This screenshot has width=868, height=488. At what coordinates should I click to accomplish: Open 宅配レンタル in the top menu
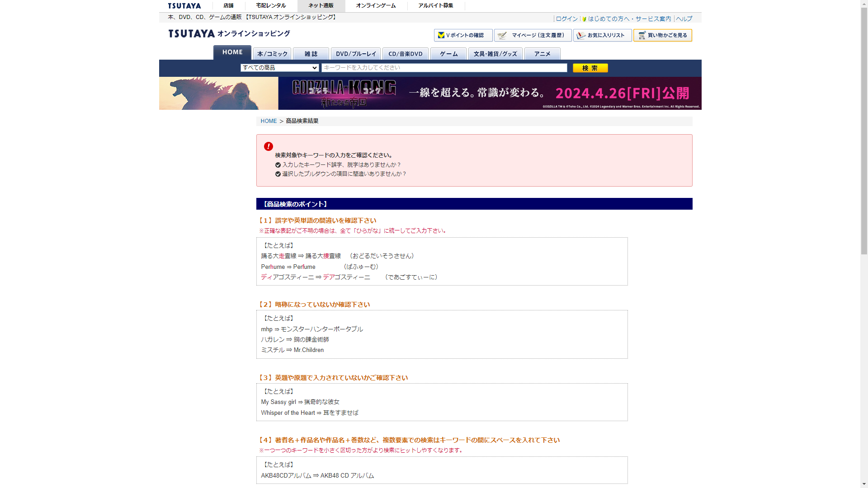[x=271, y=6]
